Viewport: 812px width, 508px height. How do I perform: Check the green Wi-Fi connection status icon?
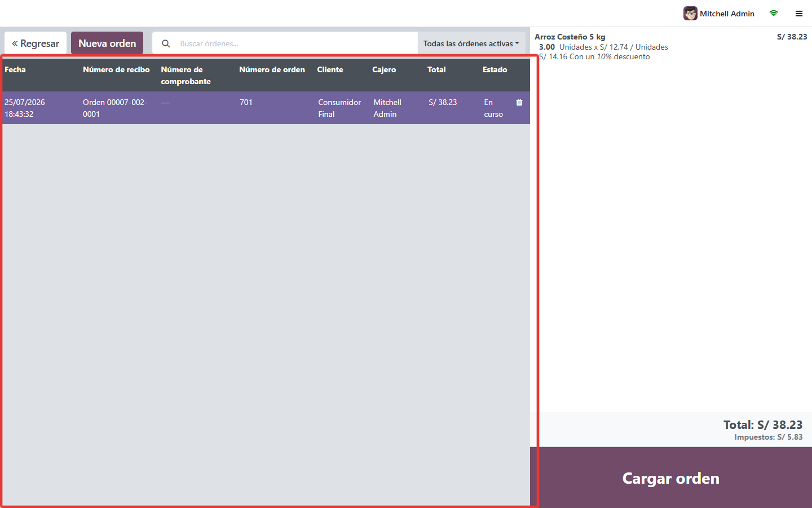[774, 14]
